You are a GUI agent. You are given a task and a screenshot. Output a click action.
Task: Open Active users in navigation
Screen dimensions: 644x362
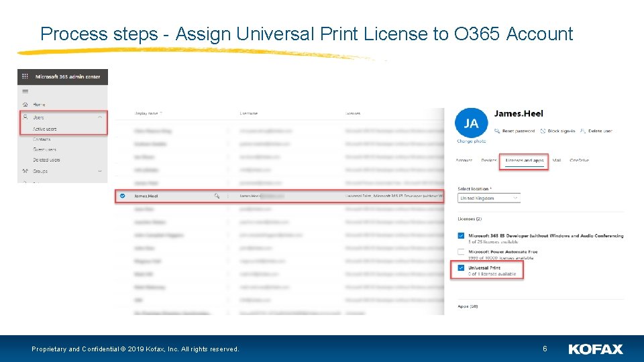click(x=45, y=129)
